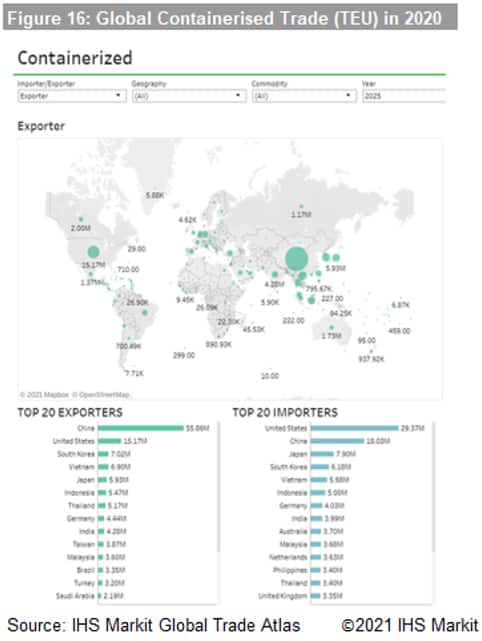Open the Importer/Exporter dropdown
This screenshot has width=482, height=641.
coord(72,96)
